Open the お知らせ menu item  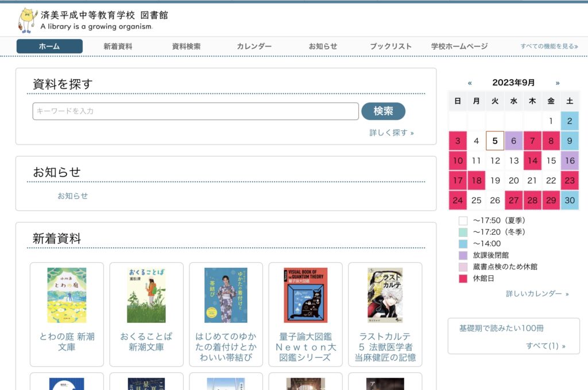point(323,46)
